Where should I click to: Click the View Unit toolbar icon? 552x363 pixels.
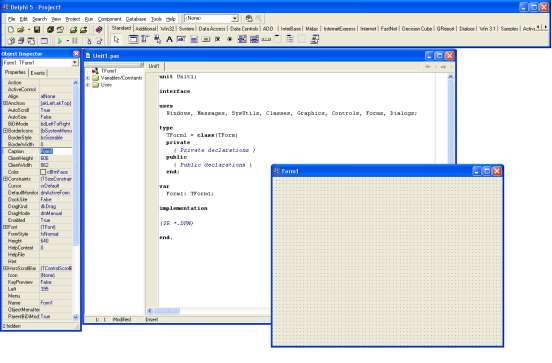point(11,41)
